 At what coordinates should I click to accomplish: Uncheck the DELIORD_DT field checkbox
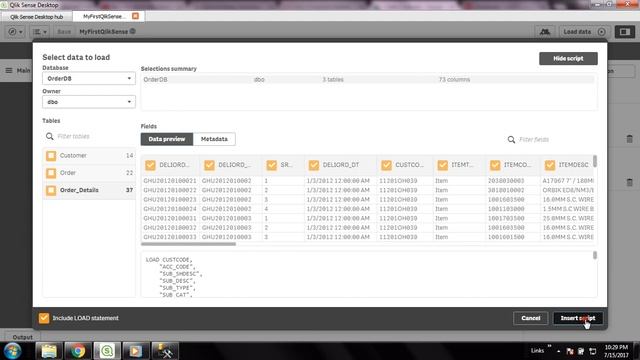[x=313, y=165]
